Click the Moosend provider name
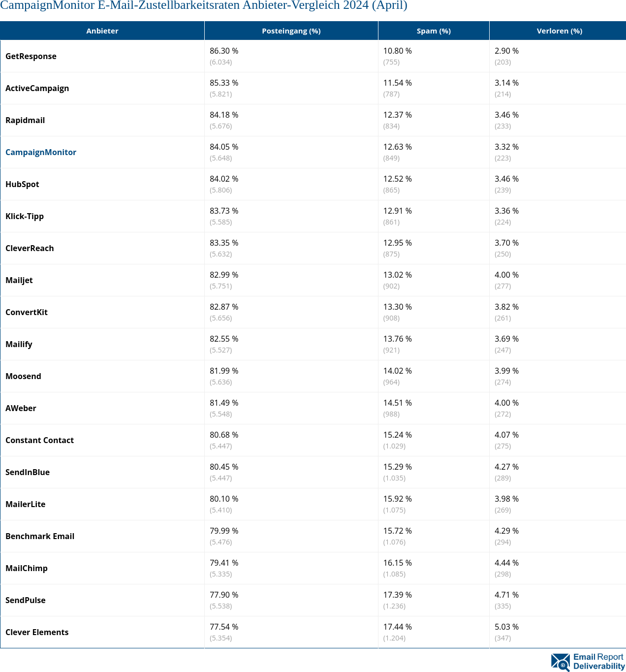626x672 pixels. pos(23,376)
